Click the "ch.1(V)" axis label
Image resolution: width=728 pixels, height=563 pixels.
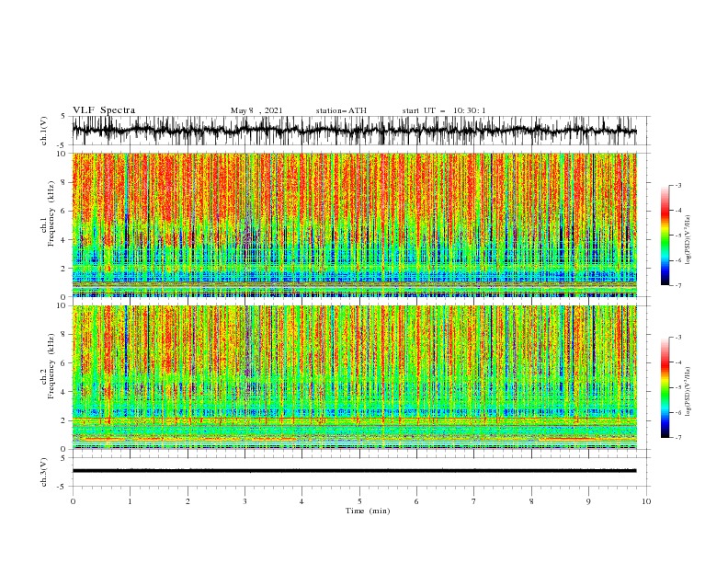tap(44, 131)
